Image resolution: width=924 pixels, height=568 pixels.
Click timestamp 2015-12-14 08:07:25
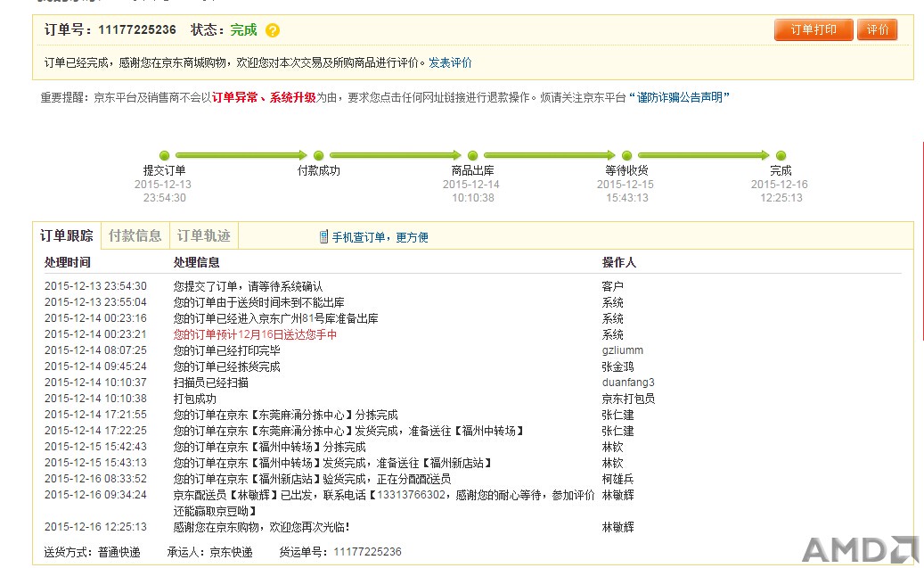(x=95, y=350)
